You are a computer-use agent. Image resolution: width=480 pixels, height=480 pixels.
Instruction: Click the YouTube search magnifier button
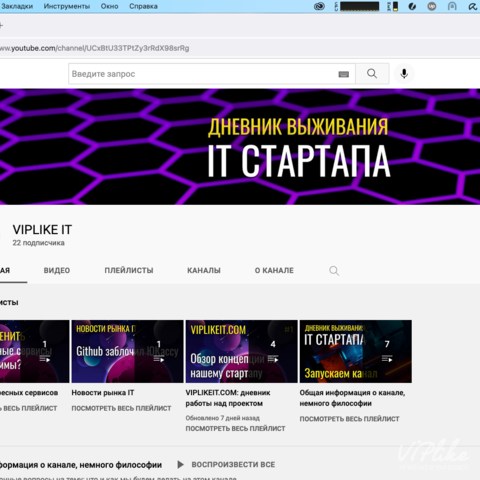coord(372,74)
